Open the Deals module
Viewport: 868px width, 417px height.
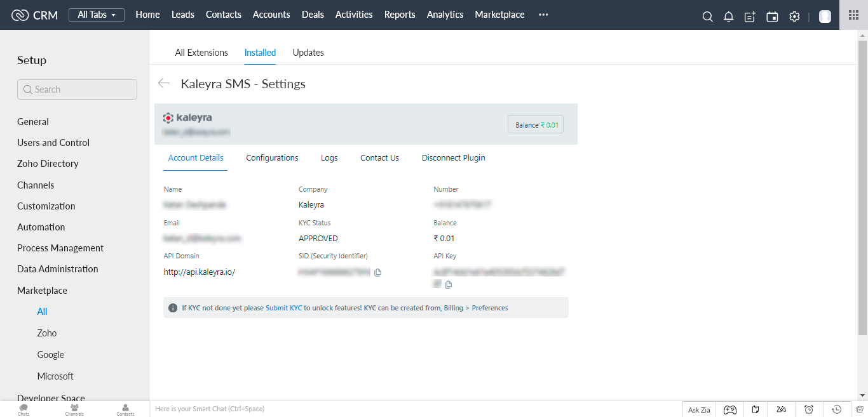point(313,15)
